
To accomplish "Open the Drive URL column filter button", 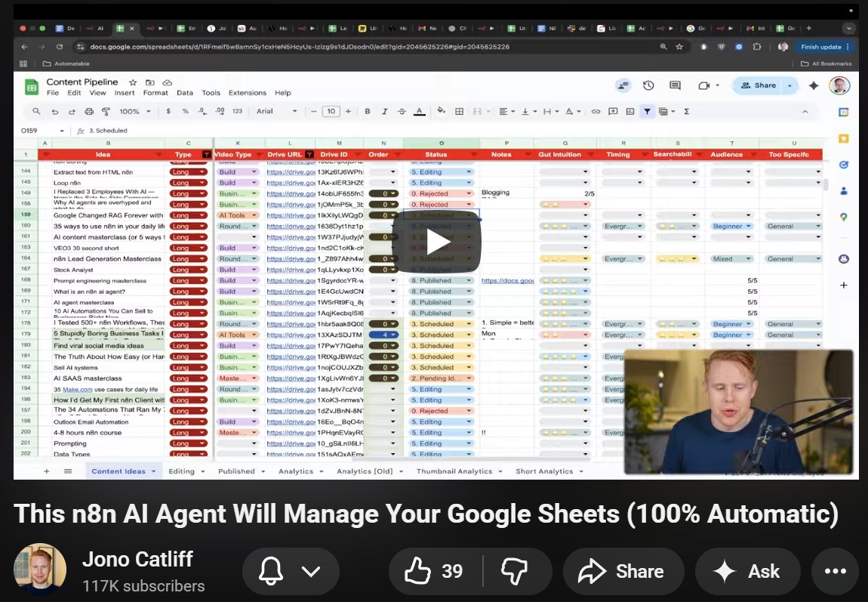I will click(x=309, y=155).
